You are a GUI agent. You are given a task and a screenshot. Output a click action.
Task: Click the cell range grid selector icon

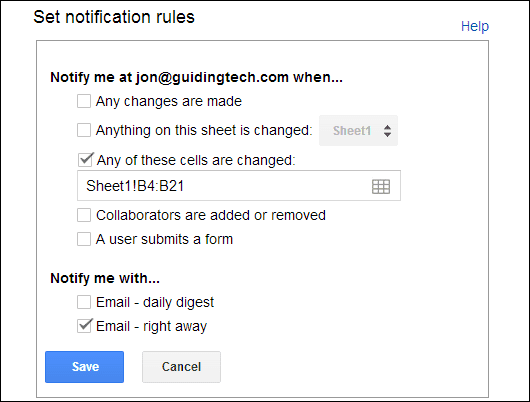[381, 187]
